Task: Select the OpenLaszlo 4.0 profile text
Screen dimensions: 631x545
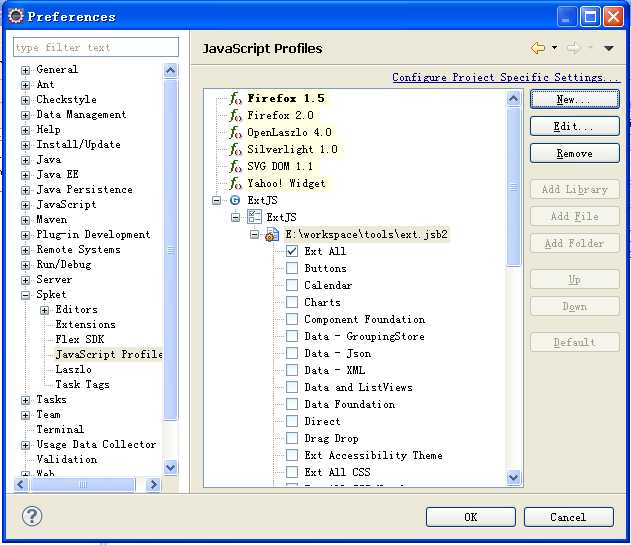Action: [x=289, y=132]
